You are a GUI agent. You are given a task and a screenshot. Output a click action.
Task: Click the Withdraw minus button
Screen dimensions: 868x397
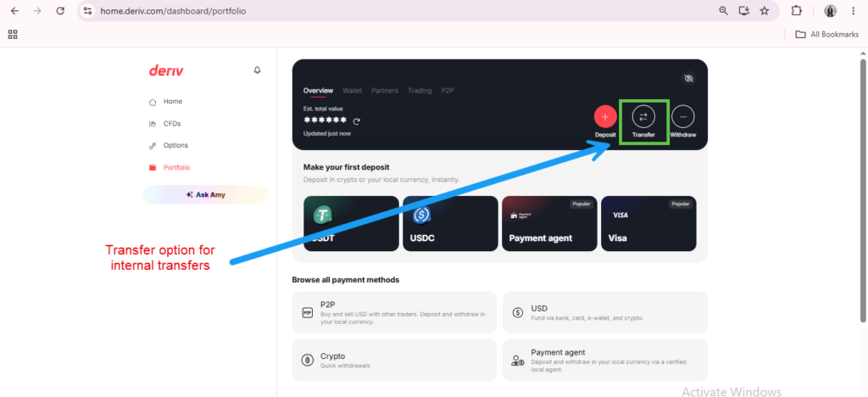(682, 117)
